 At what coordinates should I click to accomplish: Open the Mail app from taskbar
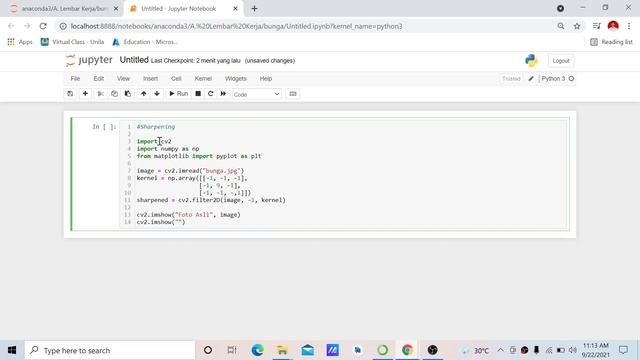click(307, 350)
